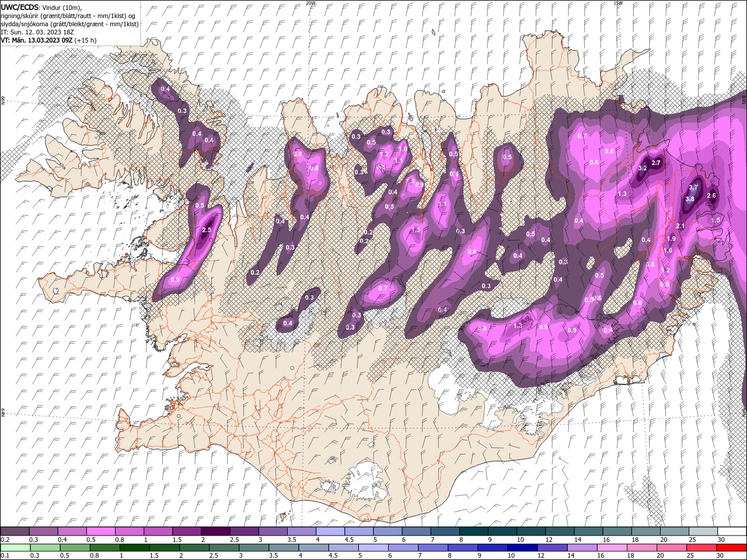Click the 'IT: Sun. 12. 03. 2023 18Z' line
Viewport: 747px width, 560px height.
coord(37,32)
